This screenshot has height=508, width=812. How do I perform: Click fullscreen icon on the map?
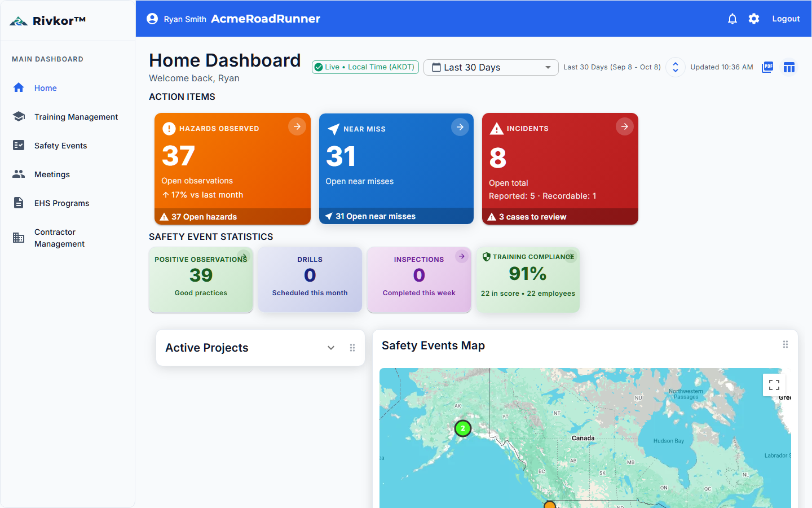coord(774,385)
